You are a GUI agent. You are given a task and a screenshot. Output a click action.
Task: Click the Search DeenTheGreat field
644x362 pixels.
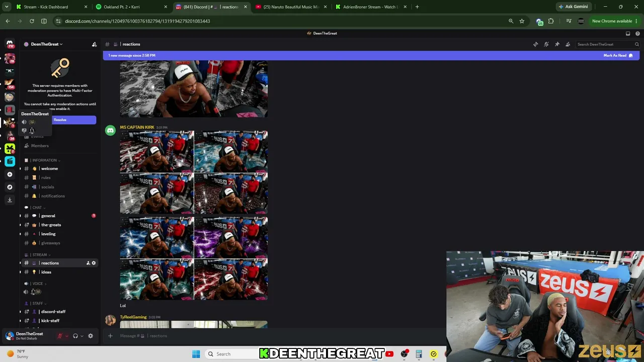(x=608, y=44)
